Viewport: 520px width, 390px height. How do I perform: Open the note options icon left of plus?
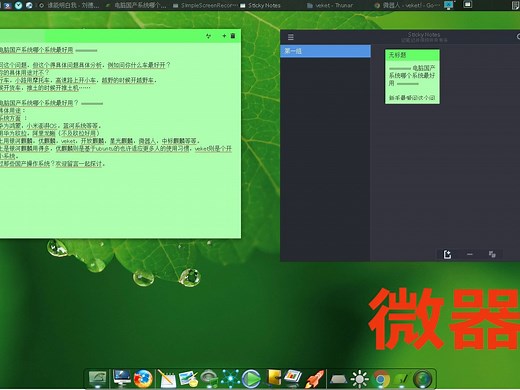pos(208,36)
